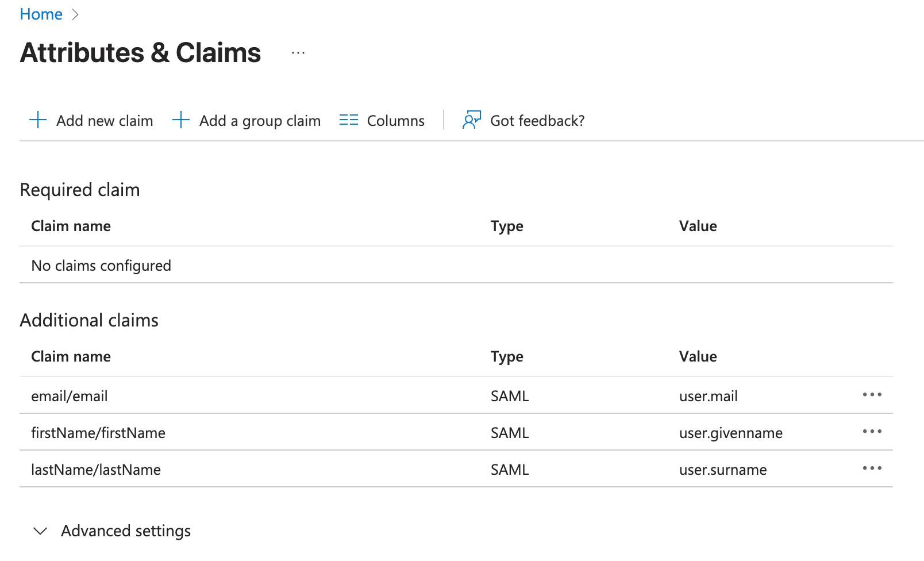This screenshot has height=561, width=924.
Task: Click Value column header under Required claim
Action: pos(698,226)
